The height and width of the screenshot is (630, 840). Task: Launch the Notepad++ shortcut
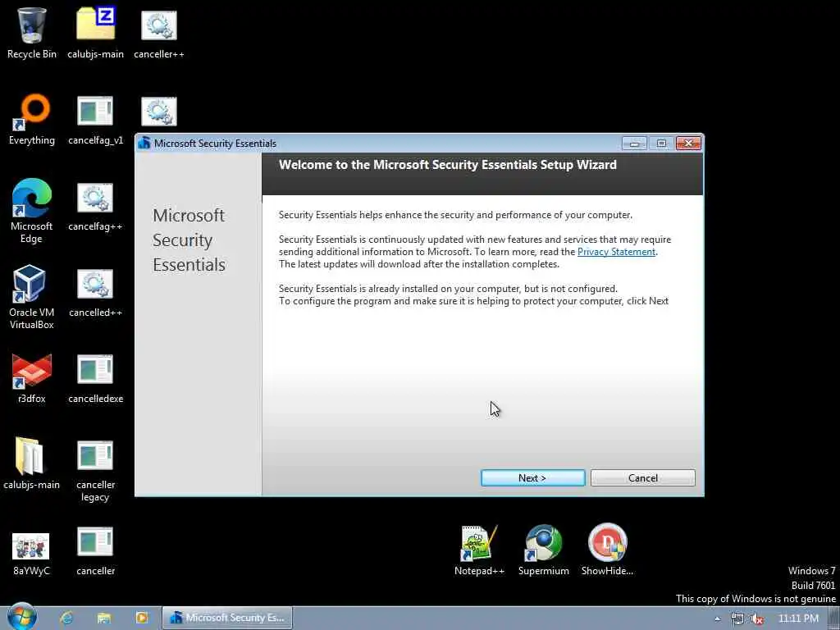coord(479,550)
